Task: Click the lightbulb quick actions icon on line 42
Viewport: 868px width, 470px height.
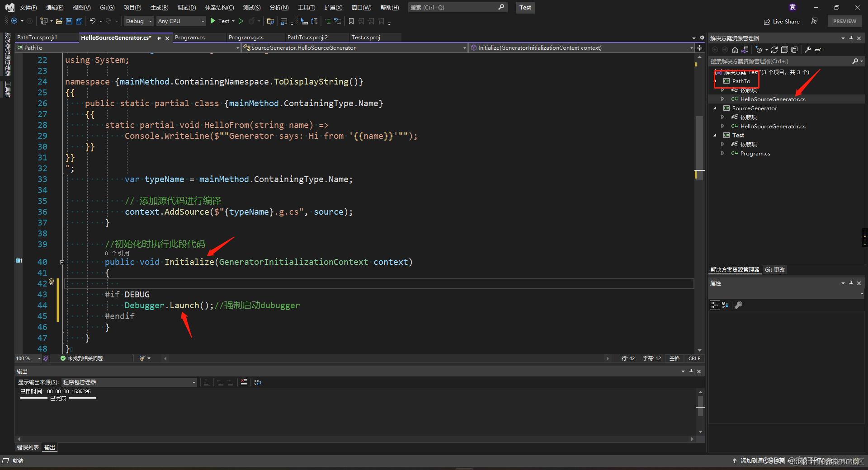Action: (x=52, y=282)
